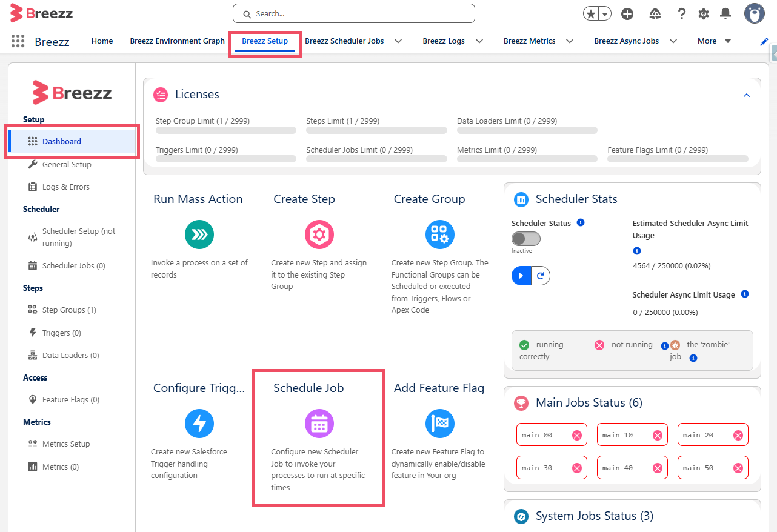The height and width of the screenshot is (532, 777).
Task: Click the global create plus icon
Action: point(627,14)
